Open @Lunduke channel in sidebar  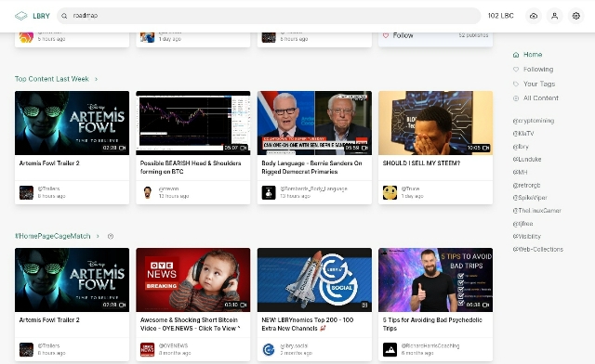(527, 160)
